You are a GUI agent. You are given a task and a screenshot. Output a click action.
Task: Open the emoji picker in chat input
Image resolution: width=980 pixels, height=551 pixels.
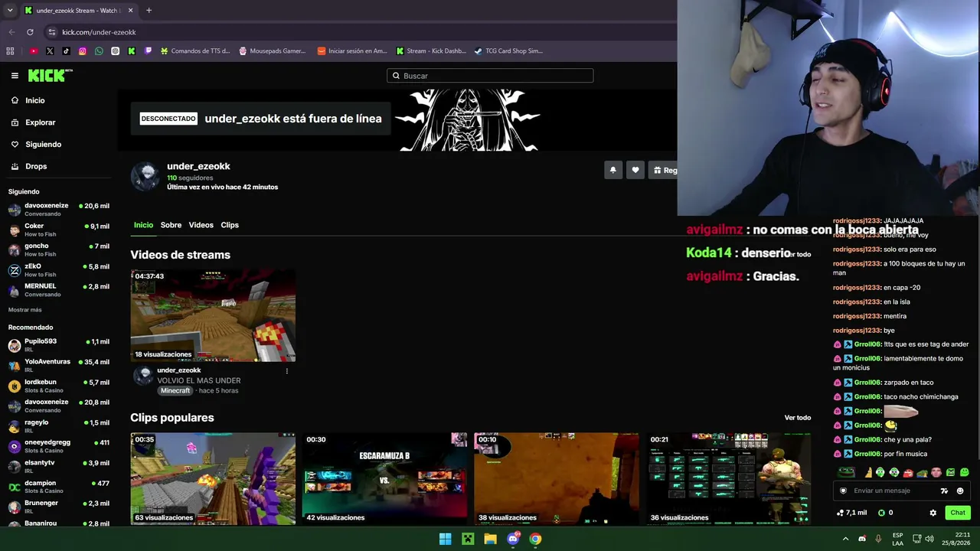960,491
